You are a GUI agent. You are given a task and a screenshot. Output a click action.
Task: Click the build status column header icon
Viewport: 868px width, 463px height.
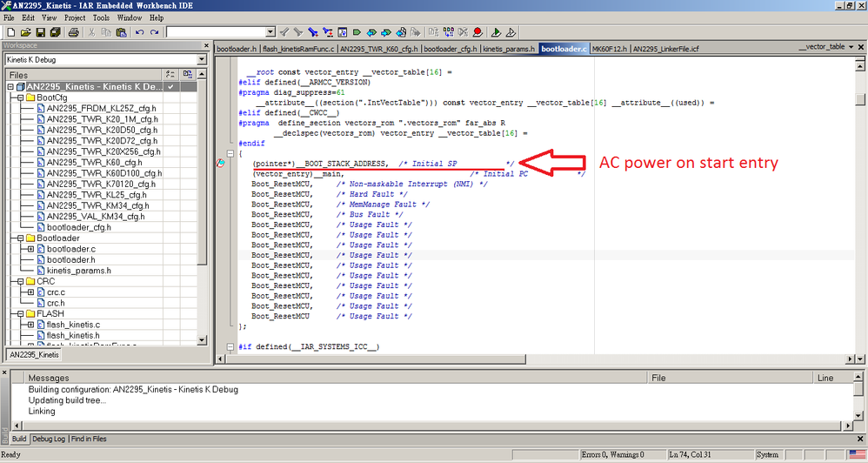coord(170,74)
